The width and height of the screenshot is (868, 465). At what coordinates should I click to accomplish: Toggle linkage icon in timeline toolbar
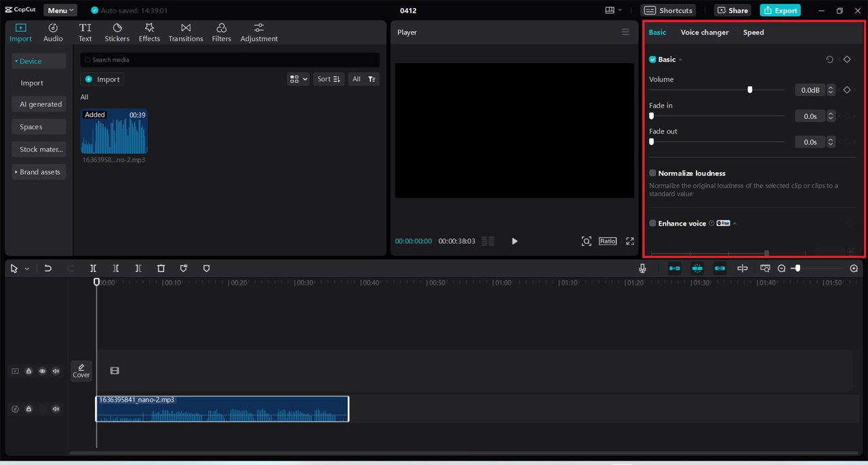(719, 268)
